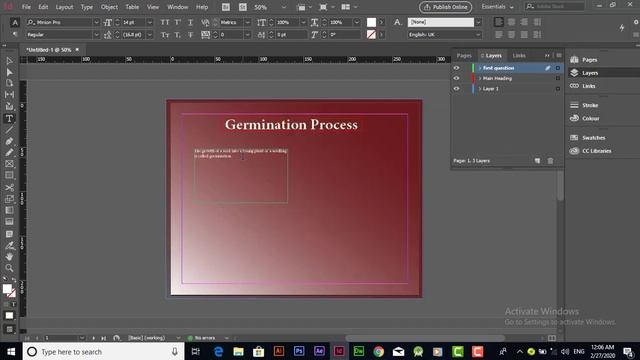Open the File menu
This screenshot has height=360, width=640.
click(x=26, y=7)
